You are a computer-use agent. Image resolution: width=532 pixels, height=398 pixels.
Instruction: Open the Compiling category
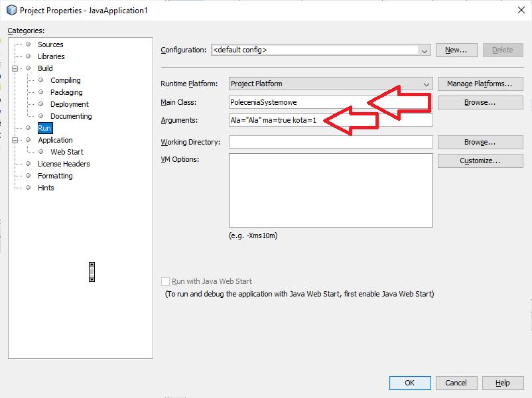pos(65,80)
